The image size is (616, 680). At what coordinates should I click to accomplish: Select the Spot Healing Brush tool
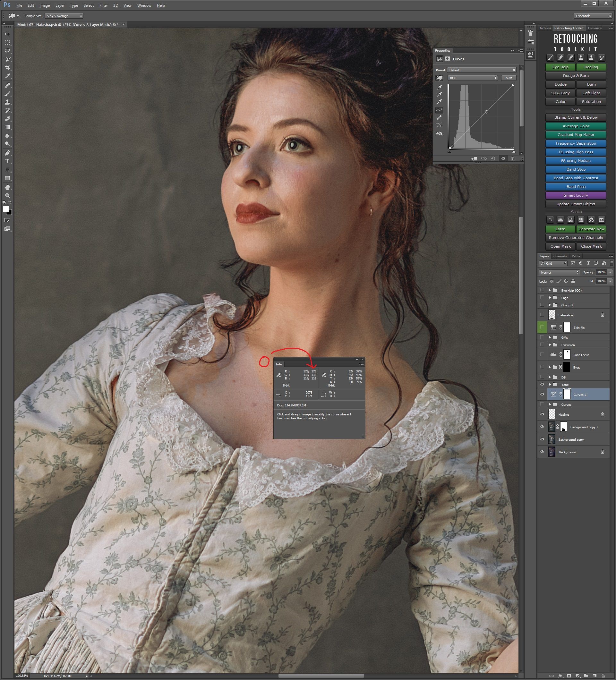pos(7,85)
